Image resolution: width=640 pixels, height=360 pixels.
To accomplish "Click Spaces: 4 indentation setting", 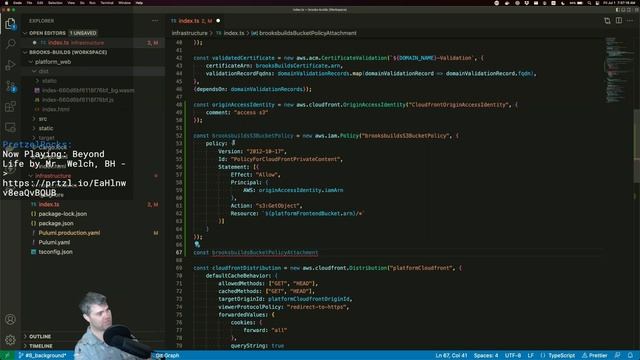I will point(486,356).
